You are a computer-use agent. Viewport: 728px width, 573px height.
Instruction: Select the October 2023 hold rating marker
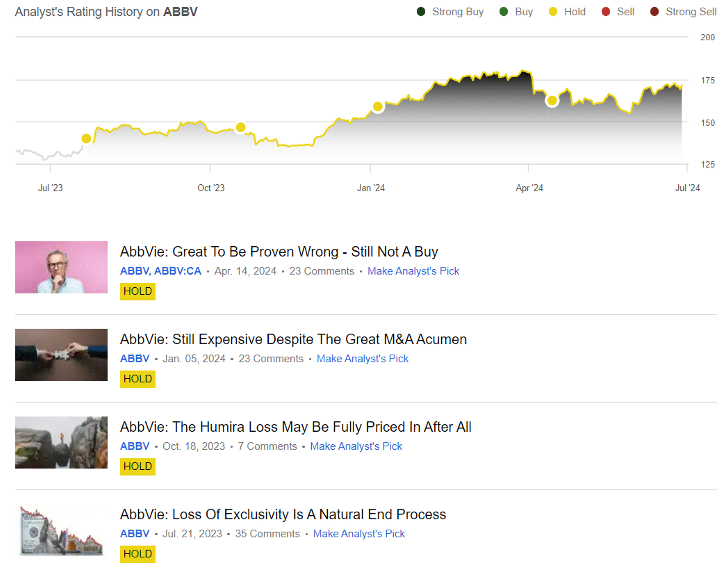pyautogui.click(x=240, y=127)
